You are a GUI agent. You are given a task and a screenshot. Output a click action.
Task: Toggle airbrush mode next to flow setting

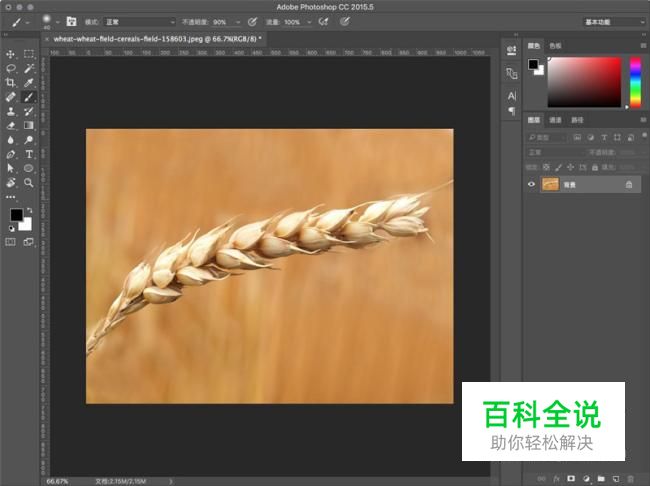[325, 21]
